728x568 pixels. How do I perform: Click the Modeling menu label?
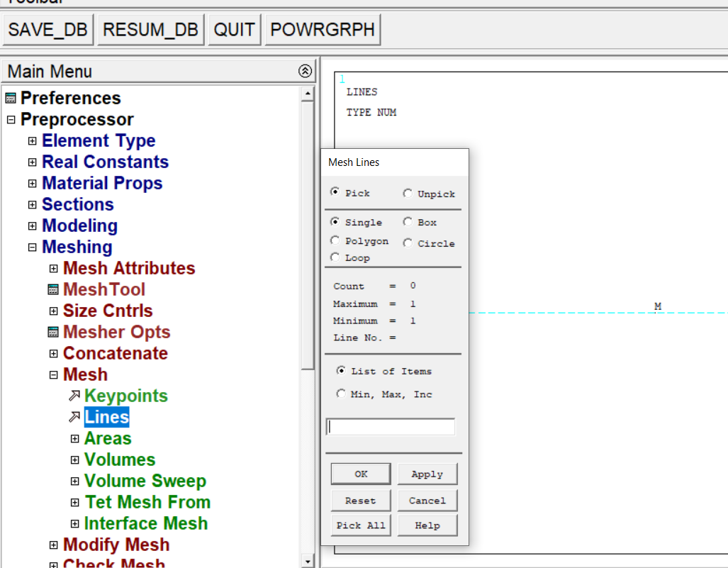[79, 226]
